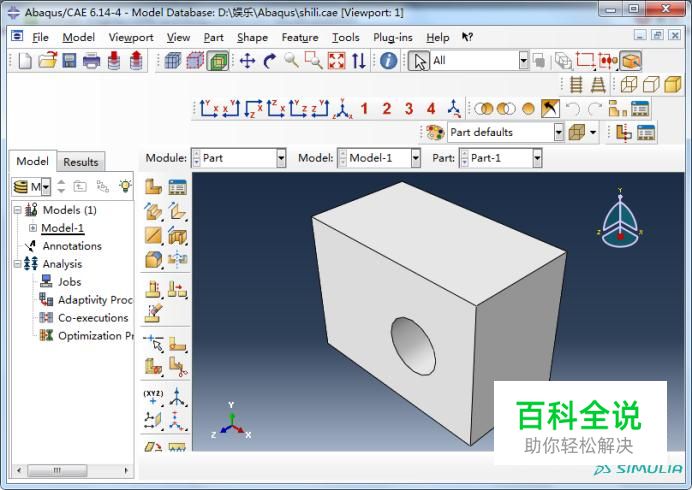Open the File menu

(x=40, y=38)
